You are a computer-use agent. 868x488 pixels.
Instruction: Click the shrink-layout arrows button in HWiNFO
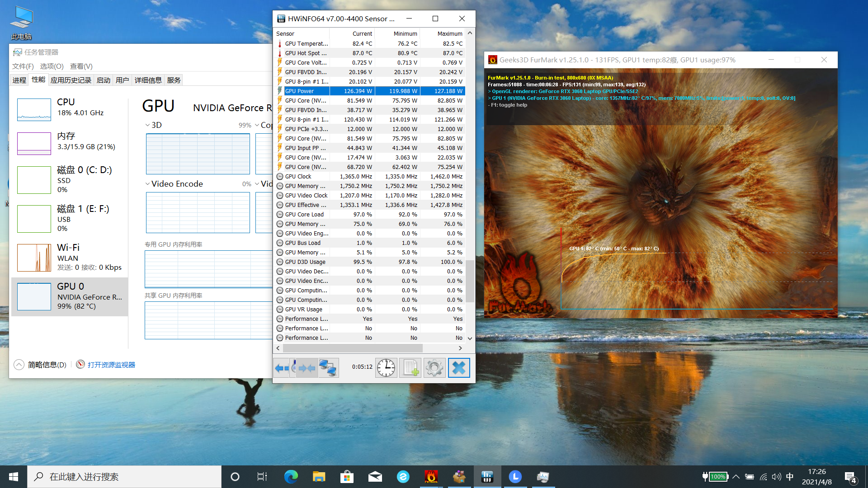point(307,368)
